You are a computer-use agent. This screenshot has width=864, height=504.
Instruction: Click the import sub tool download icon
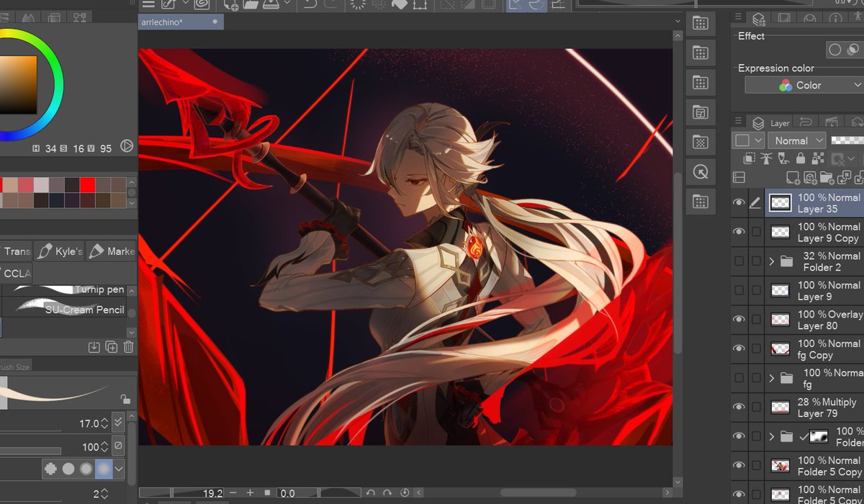tap(94, 347)
